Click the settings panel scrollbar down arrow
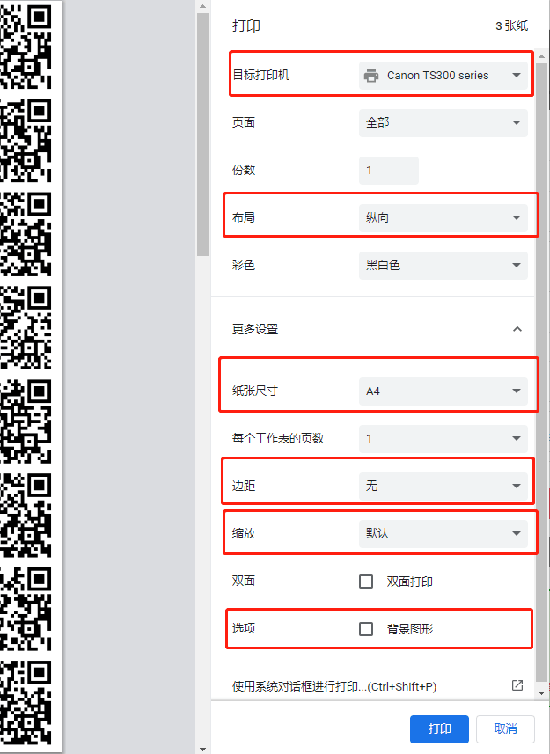 click(542, 693)
